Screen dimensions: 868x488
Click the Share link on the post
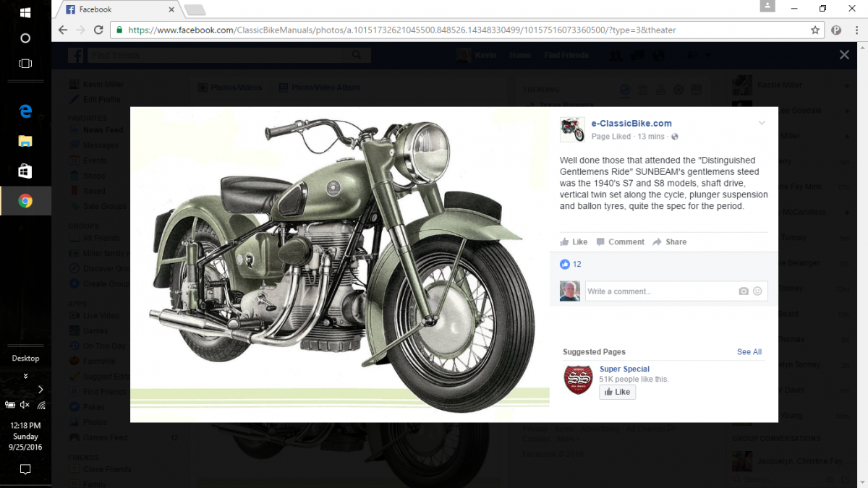670,242
